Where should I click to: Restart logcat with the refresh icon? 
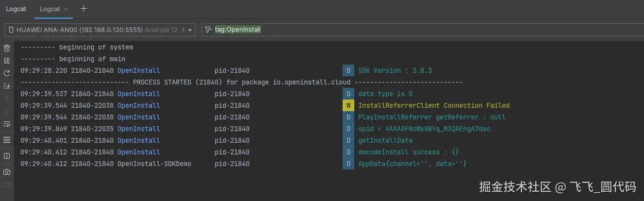7,73
